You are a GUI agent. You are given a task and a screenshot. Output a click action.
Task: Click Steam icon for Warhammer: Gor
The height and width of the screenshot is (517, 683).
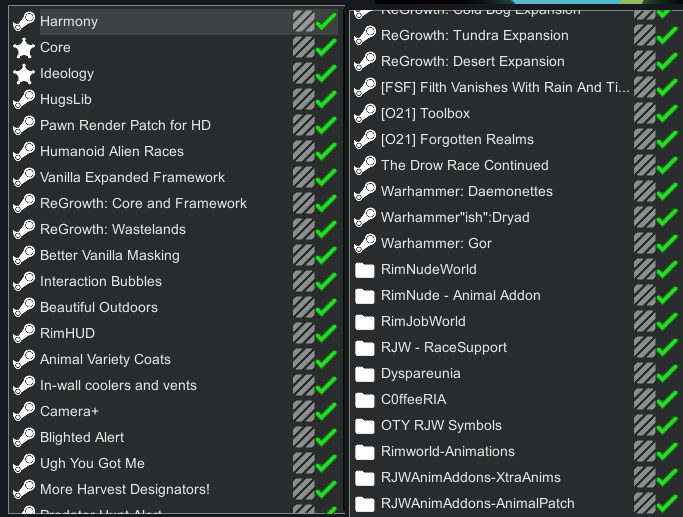[x=365, y=243]
